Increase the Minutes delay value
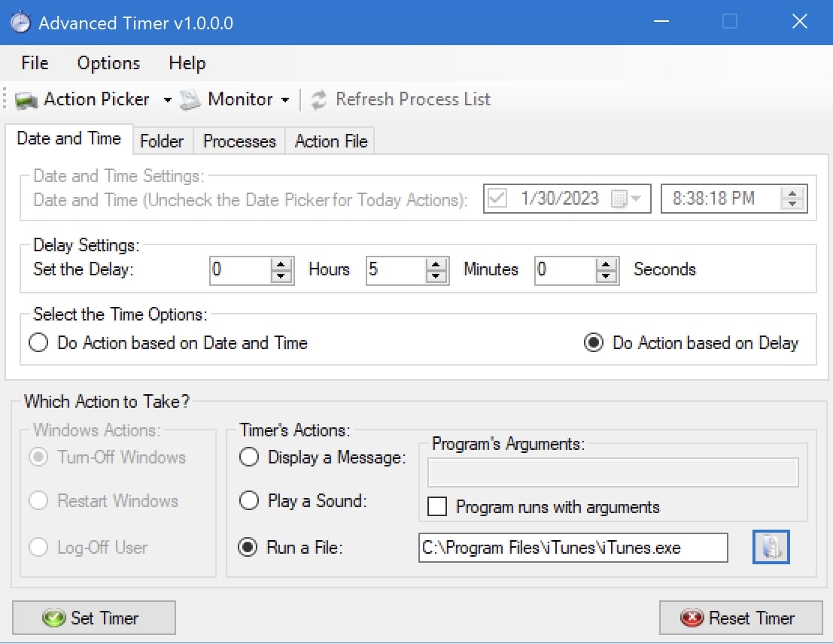Screen dimensions: 833x644 (436, 264)
